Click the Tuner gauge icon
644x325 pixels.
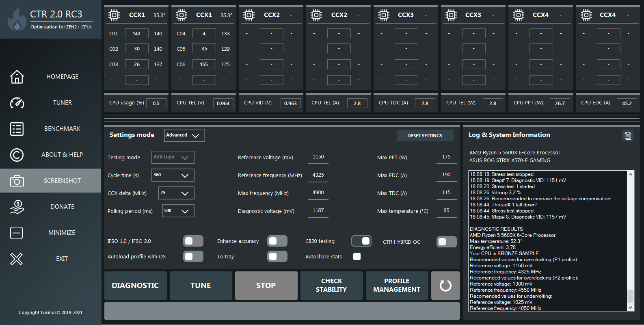pos(17,103)
